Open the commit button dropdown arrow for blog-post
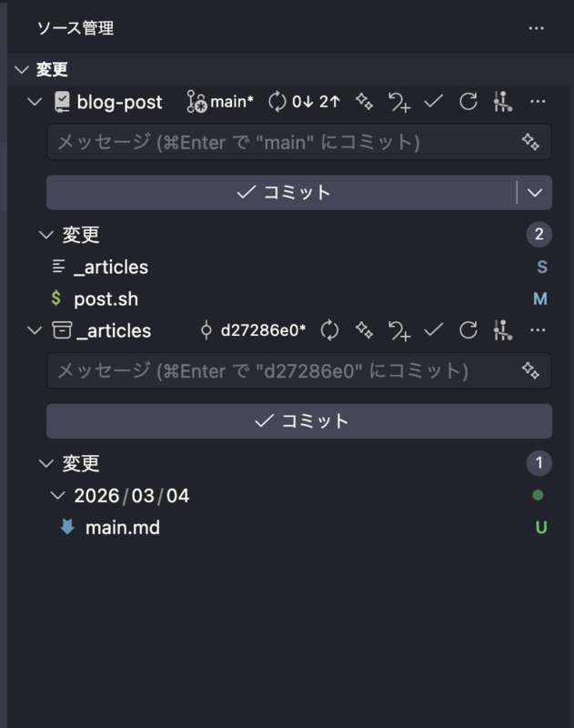574x728 pixels. click(535, 193)
